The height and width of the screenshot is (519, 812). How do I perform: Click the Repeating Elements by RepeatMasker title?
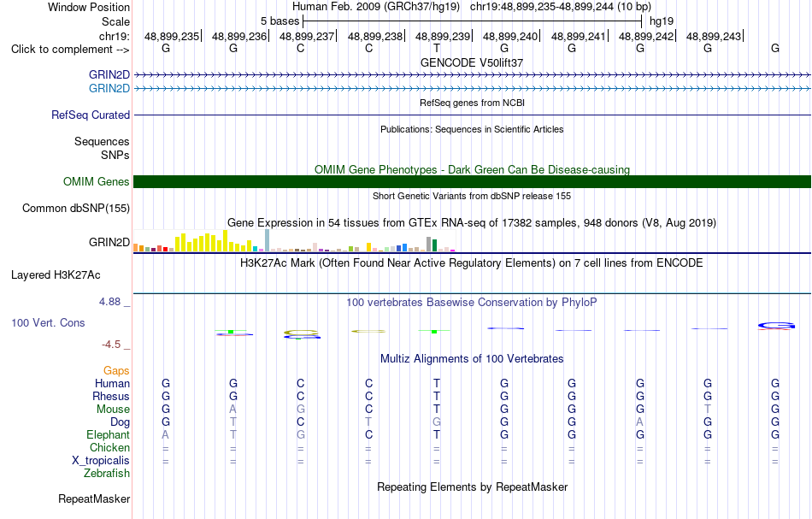[x=473, y=487]
